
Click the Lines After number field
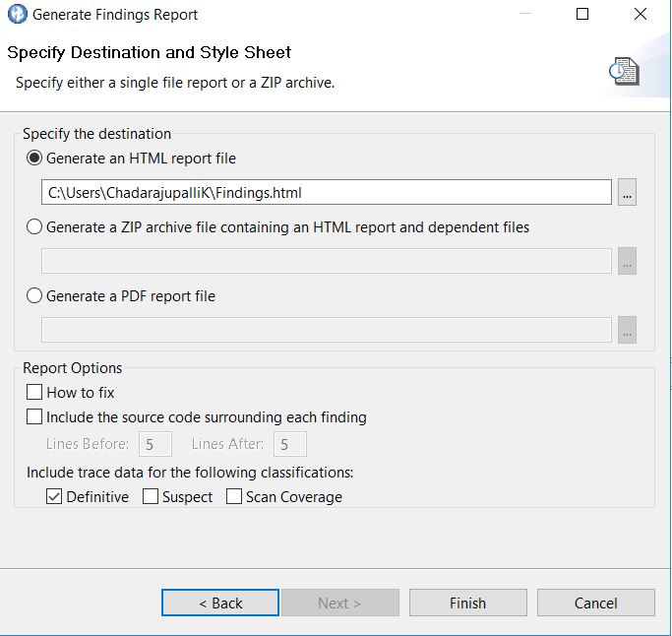[289, 444]
